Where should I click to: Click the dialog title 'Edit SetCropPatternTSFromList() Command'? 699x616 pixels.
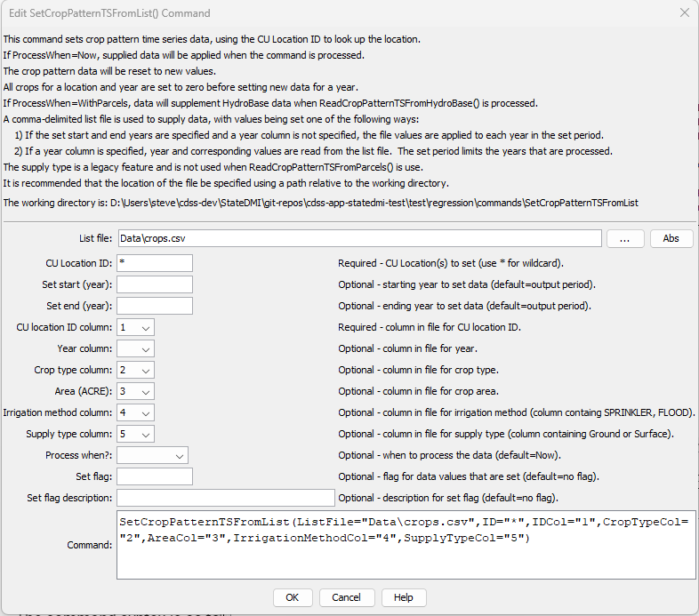click(x=109, y=13)
